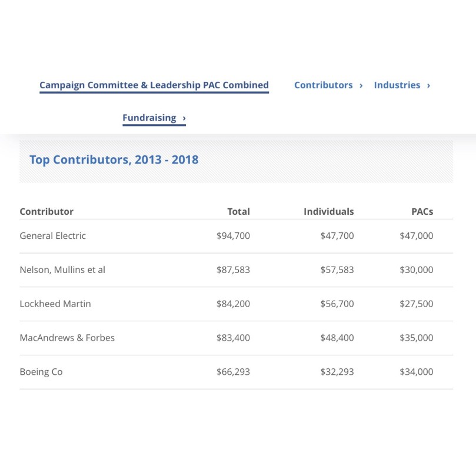
Task: Go to the Industries section
Action: click(x=397, y=85)
